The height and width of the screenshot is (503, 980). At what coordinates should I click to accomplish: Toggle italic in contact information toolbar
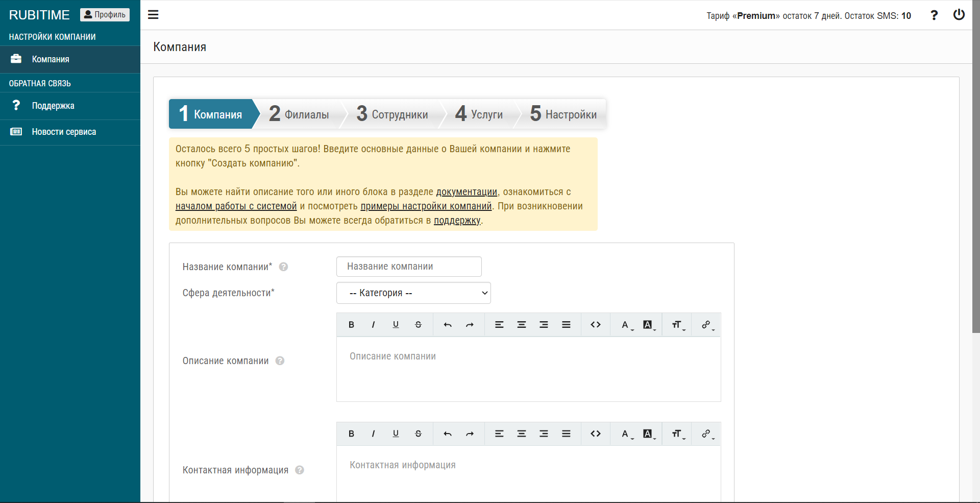373,434
